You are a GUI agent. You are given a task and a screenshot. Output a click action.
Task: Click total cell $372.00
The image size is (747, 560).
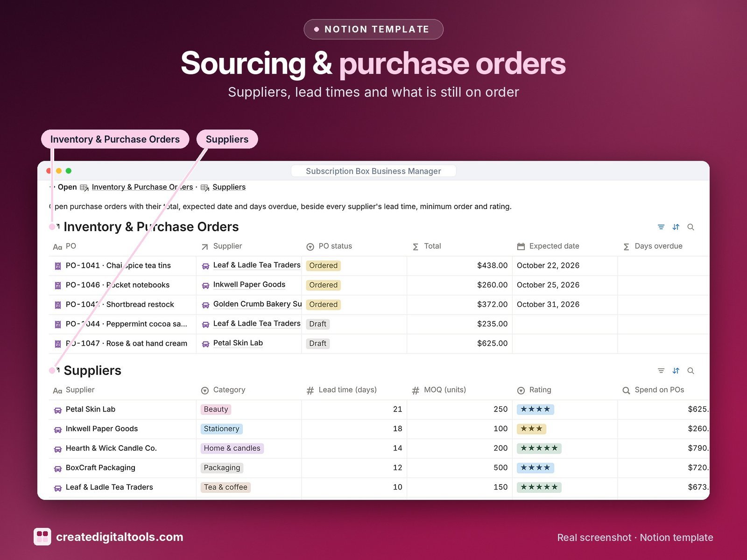(x=492, y=304)
